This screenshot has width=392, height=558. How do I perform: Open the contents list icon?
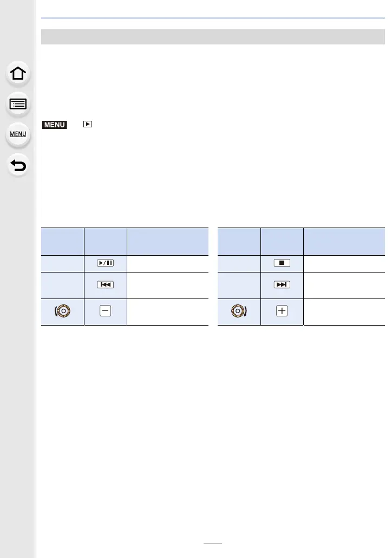coord(18,105)
